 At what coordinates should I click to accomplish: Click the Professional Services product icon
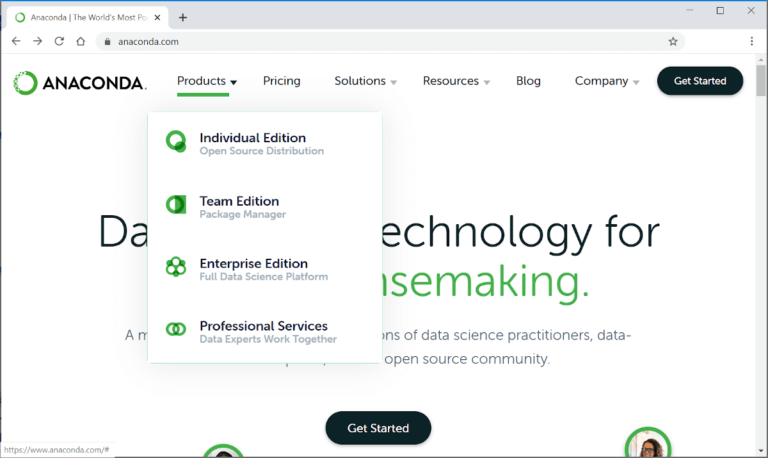[176, 329]
